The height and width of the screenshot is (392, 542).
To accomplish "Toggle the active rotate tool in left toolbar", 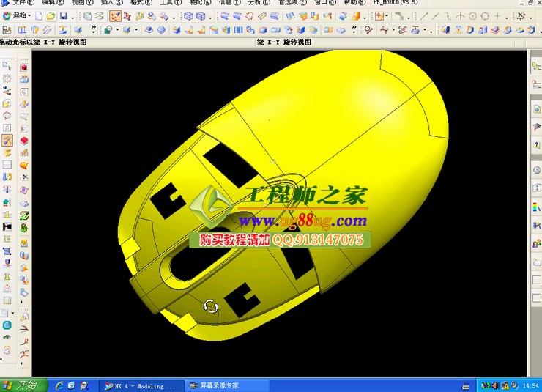I will 7,140.
